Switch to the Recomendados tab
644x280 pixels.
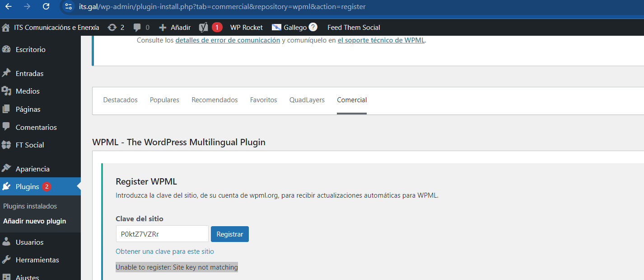pyautogui.click(x=215, y=100)
